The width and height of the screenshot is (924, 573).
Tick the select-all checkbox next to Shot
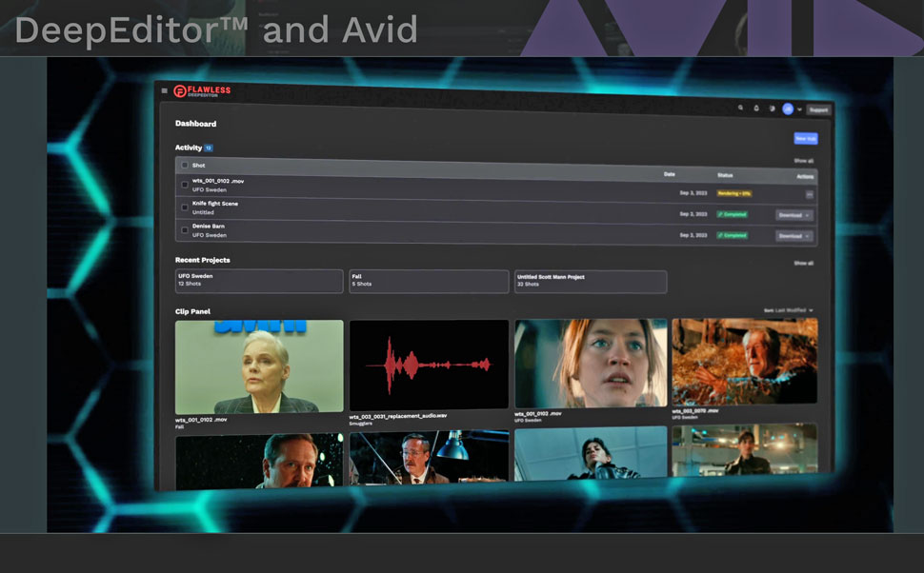tap(185, 166)
